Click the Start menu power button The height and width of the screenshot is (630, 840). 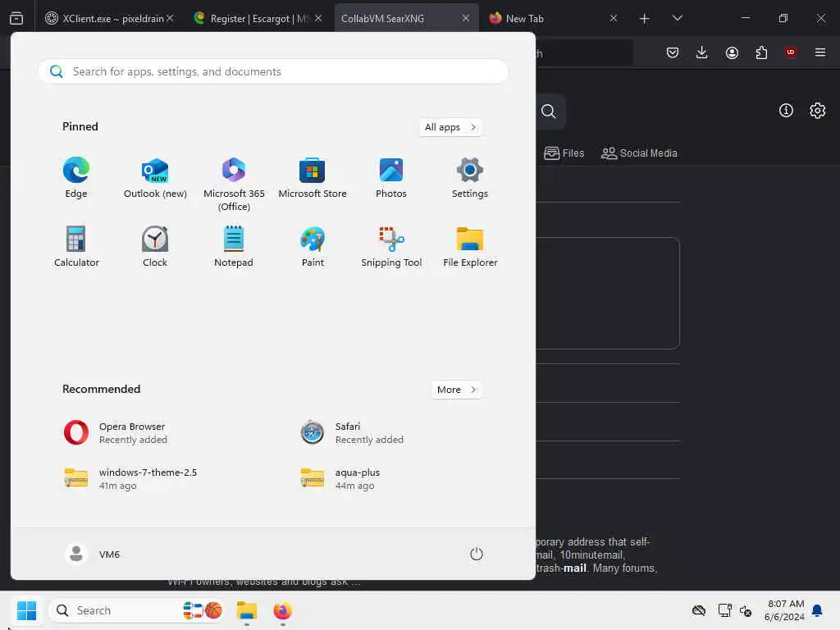click(477, 554)
